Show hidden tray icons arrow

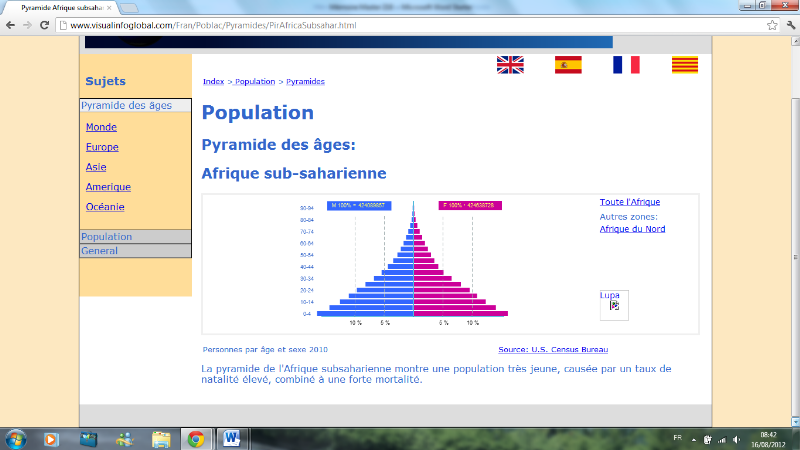point(694,439)
